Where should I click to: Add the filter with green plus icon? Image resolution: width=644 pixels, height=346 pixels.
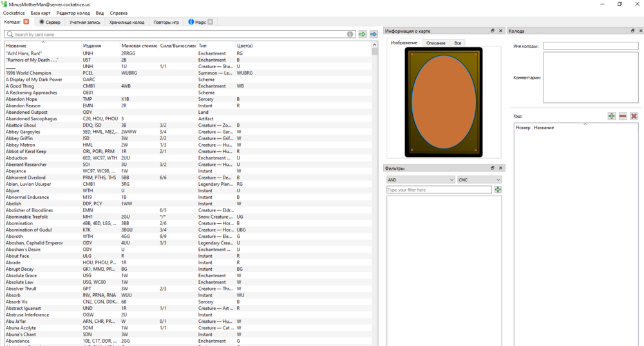[498, 190]
